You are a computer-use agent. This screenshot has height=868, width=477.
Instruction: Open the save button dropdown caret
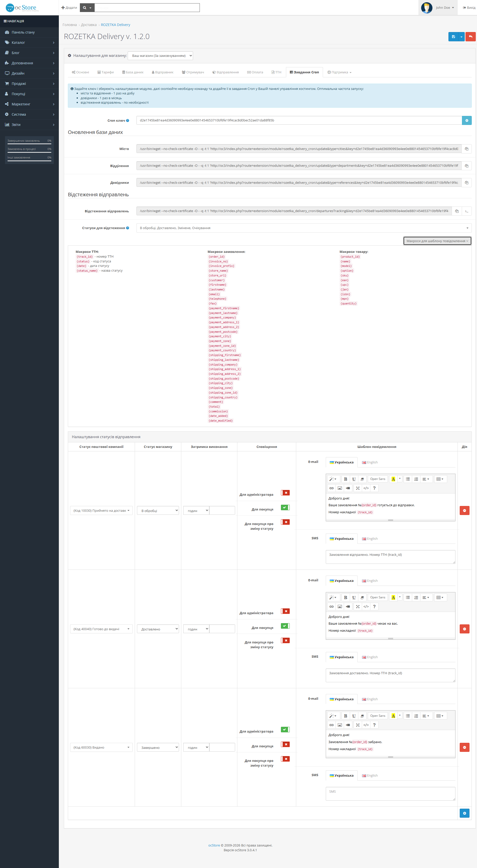point(461,37)
